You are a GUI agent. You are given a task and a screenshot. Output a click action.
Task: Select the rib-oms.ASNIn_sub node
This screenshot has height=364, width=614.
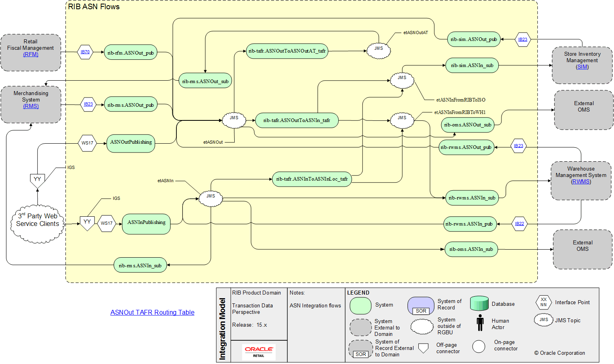pyautogui.click(x=471, y=249)
